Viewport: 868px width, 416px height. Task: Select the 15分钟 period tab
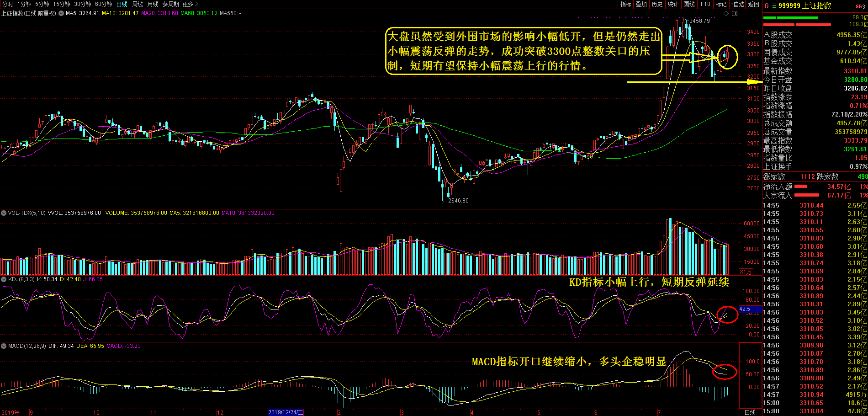[x=62, y=4]
